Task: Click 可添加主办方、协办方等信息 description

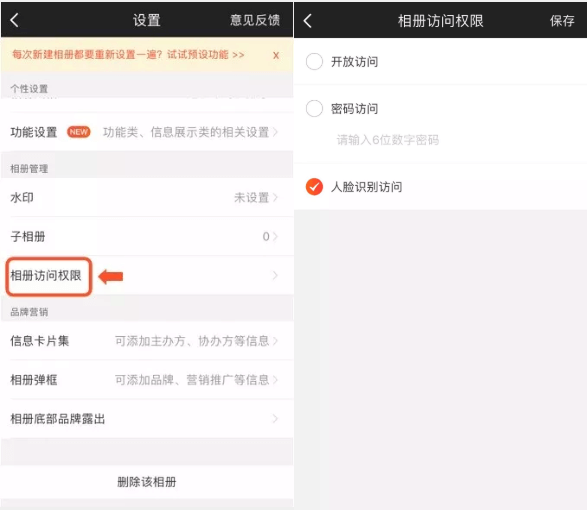Action: [192, 341]
